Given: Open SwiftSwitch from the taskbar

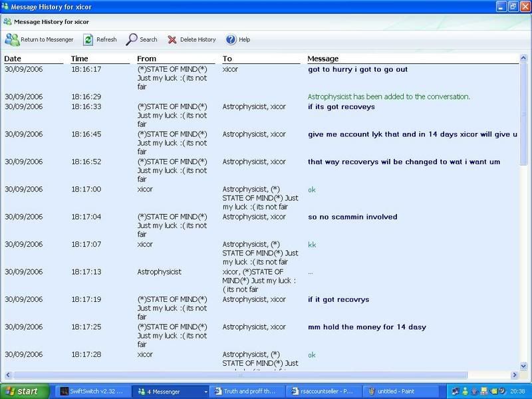Looking at the screenshot, I should (92, 392).
